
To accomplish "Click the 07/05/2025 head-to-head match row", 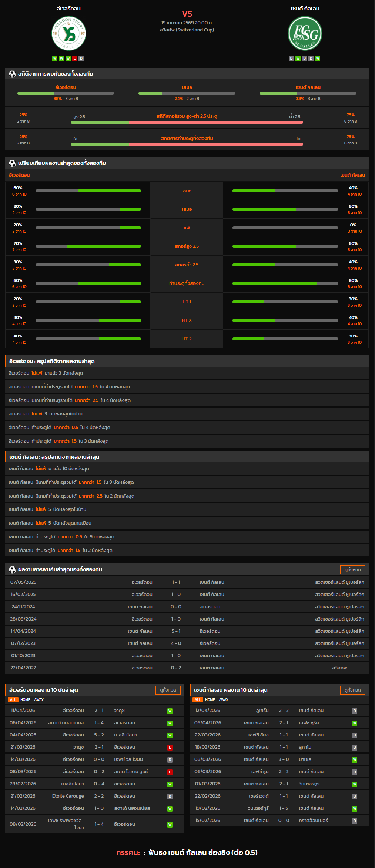I will click(x=187, y=582).
